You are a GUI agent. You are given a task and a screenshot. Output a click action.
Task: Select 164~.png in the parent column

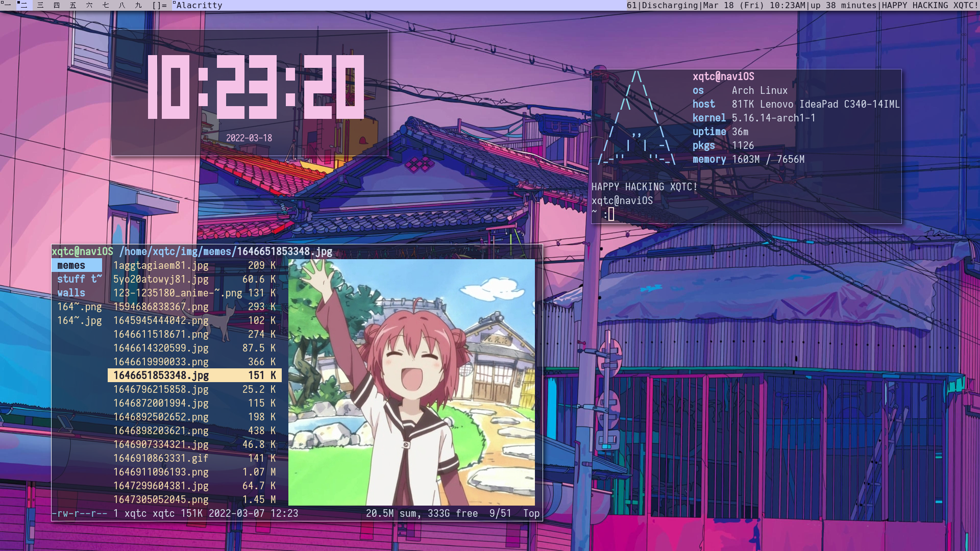[79, 307]
